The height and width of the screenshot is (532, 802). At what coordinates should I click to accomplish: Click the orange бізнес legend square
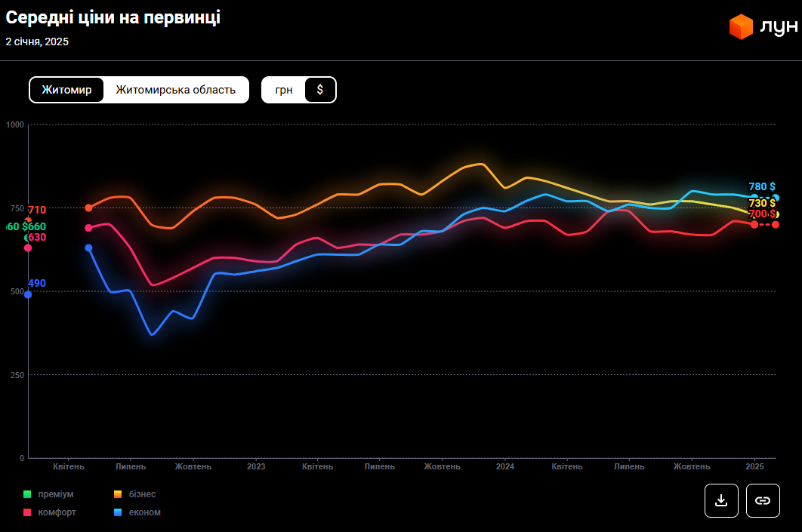click(118, 494)
